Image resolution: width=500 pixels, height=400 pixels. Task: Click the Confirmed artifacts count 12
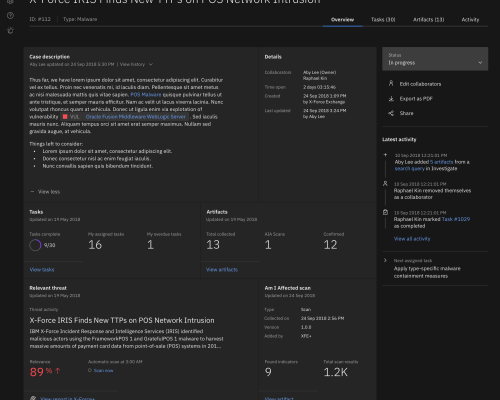[330, 245]
